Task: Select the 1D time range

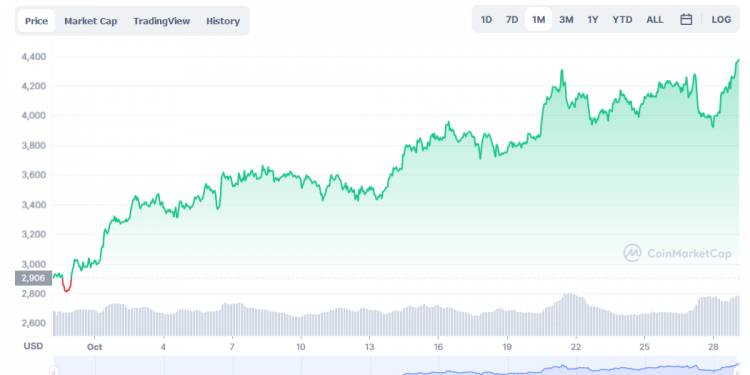Action: point(486,20)
